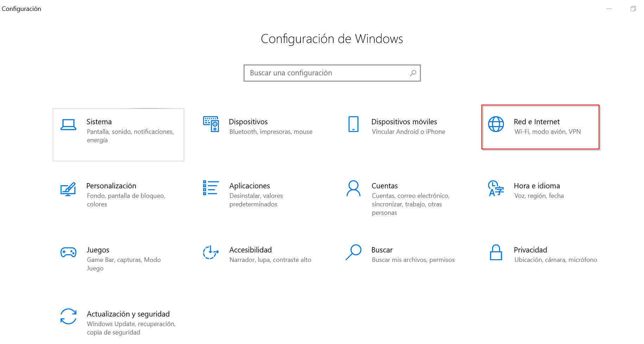Click the Buscar magnifying glass category icon
Viewport: 644px width, 344px height.
coord(353,252)
